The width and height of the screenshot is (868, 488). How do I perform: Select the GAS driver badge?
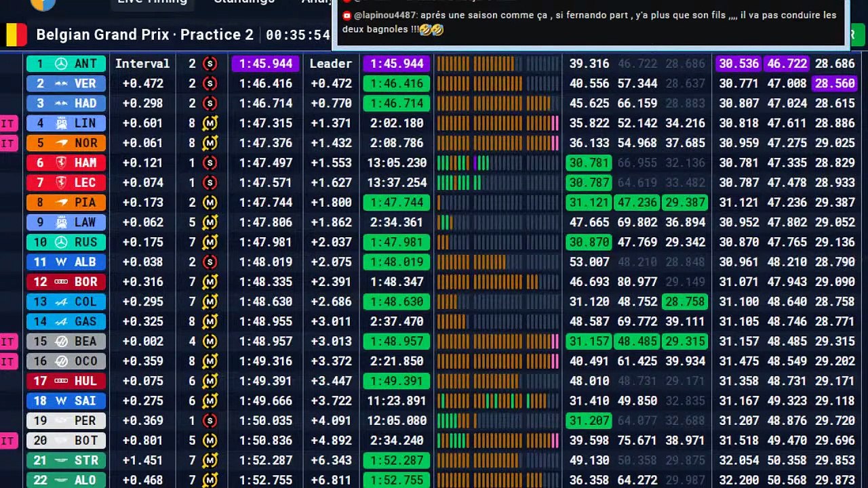(66, 321)
